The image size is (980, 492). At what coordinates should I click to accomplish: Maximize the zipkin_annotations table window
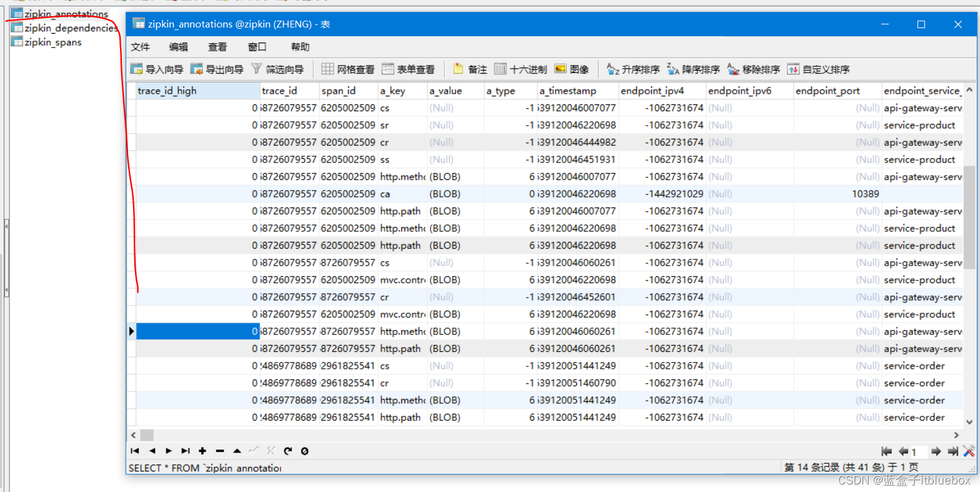click(921, 24)
